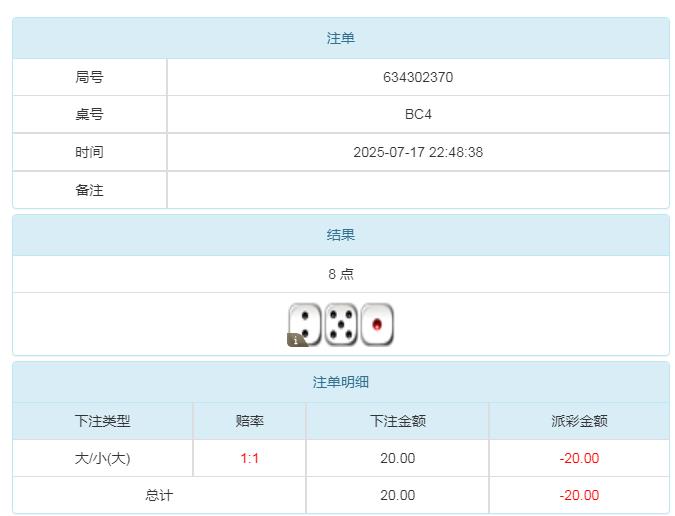Click the 总计 total row label
Image resolution: width=675 pixels, height=516 pixels.
coord(159,495)
